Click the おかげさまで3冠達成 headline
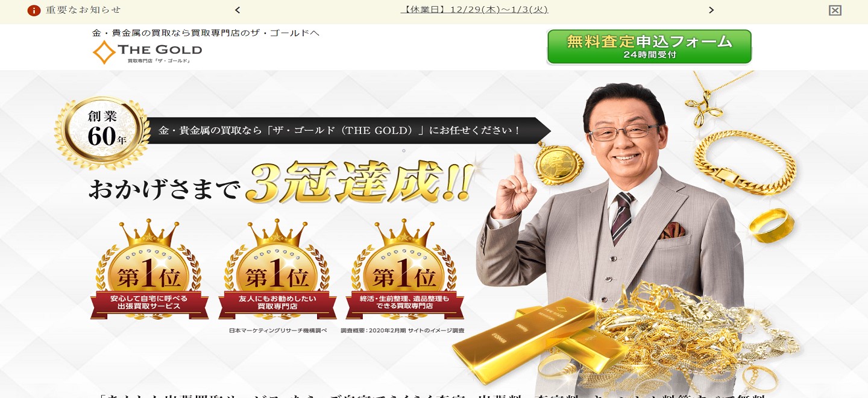Image resolution: width=868 pixels, height=398 pixels. (x=280, y=184)
